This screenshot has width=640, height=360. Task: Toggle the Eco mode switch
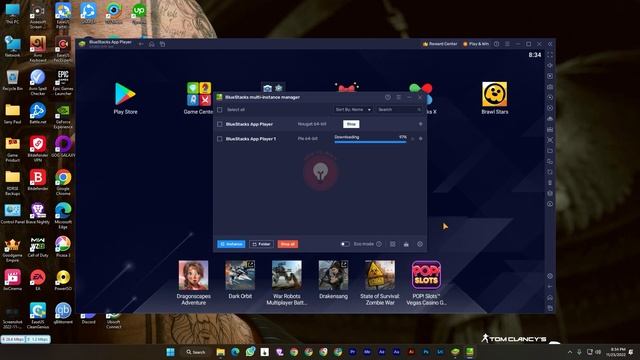[345, 244]
